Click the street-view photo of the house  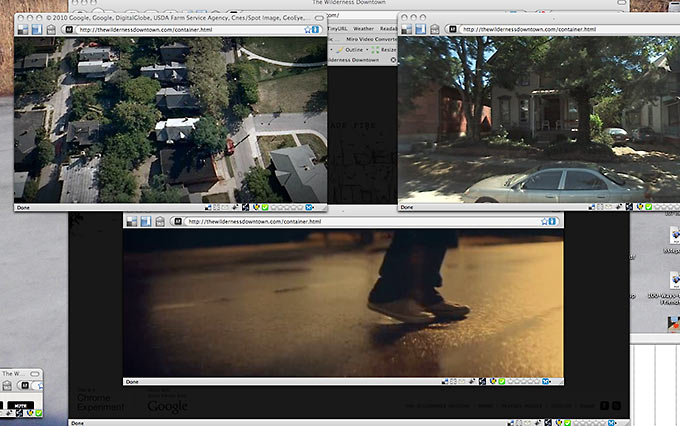(x=539, y=119)
